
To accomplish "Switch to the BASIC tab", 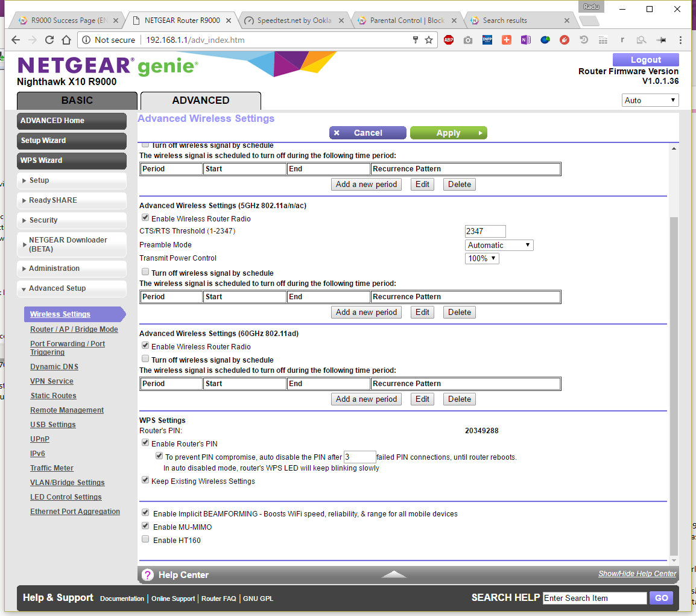I will (x=77, y=101).
